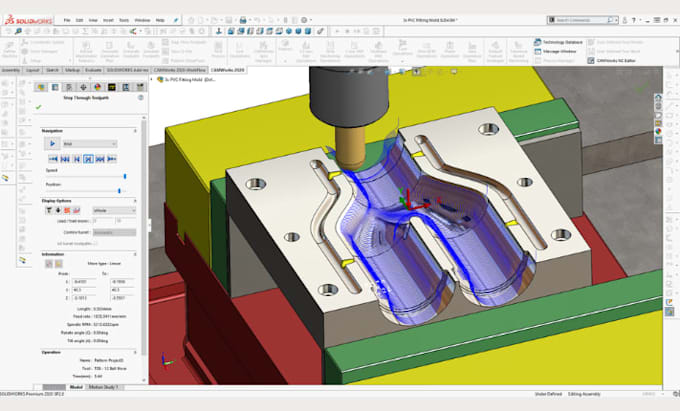Screen dimensions: 680x411
Task: Open Navigation step mode dropdown
Action: coord(90,144)
